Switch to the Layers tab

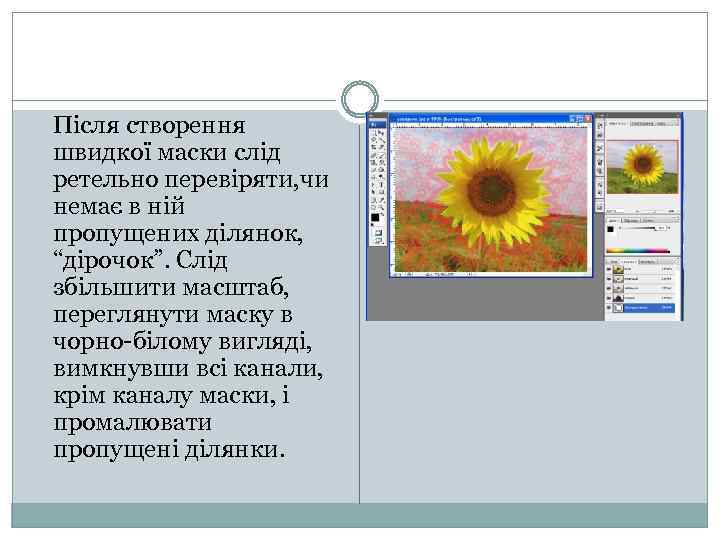[x=614, y=262]
